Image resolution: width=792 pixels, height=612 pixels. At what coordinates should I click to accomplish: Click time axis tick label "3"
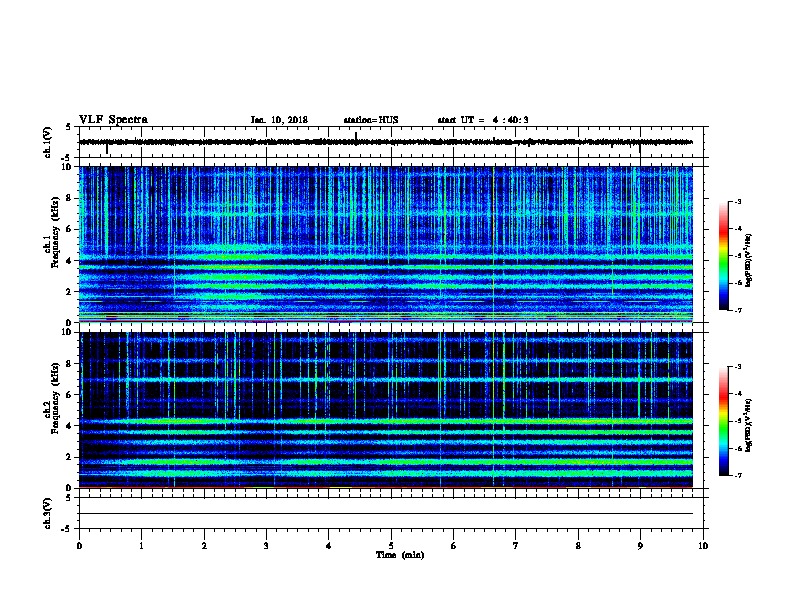coord(266,546)
